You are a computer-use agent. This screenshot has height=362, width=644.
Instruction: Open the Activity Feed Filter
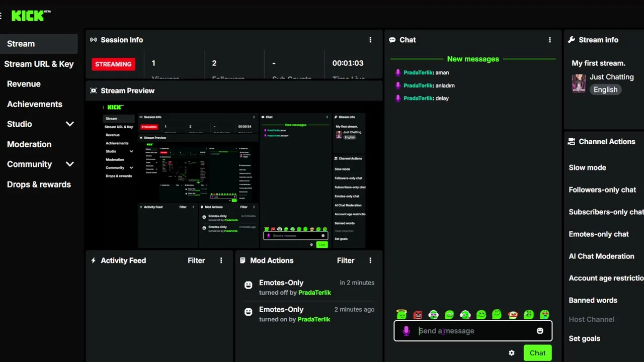pos(196,260)
